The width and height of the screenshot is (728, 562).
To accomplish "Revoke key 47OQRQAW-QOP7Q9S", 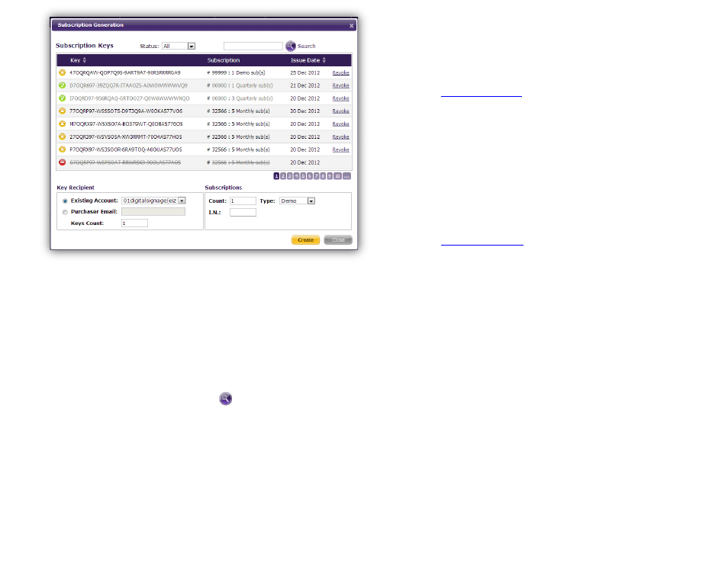I will coord(341,73).
